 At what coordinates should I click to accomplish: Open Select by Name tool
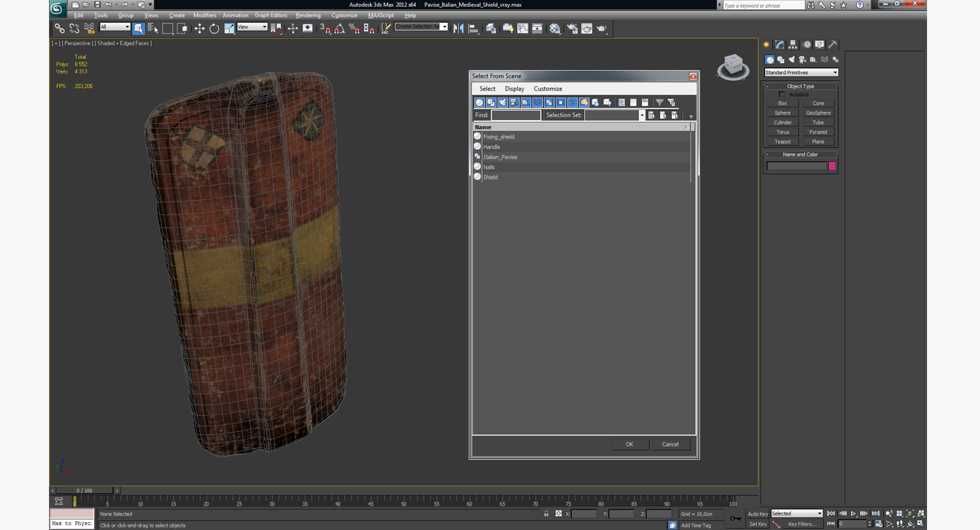[x=153, y=28]
